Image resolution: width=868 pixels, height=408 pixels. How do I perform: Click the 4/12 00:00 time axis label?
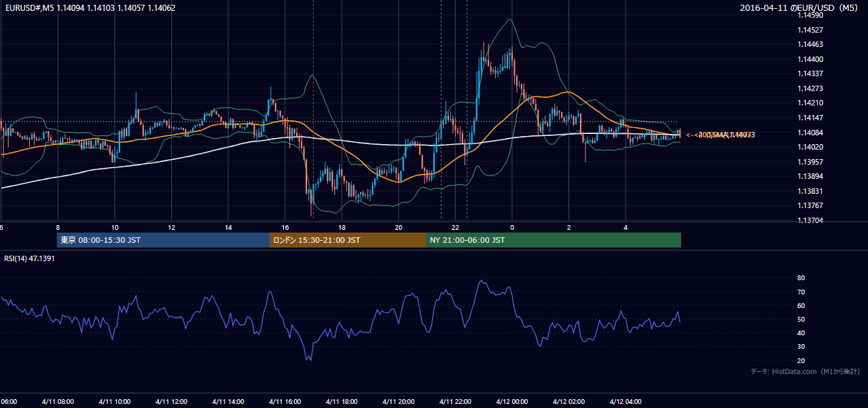[512, 401]
